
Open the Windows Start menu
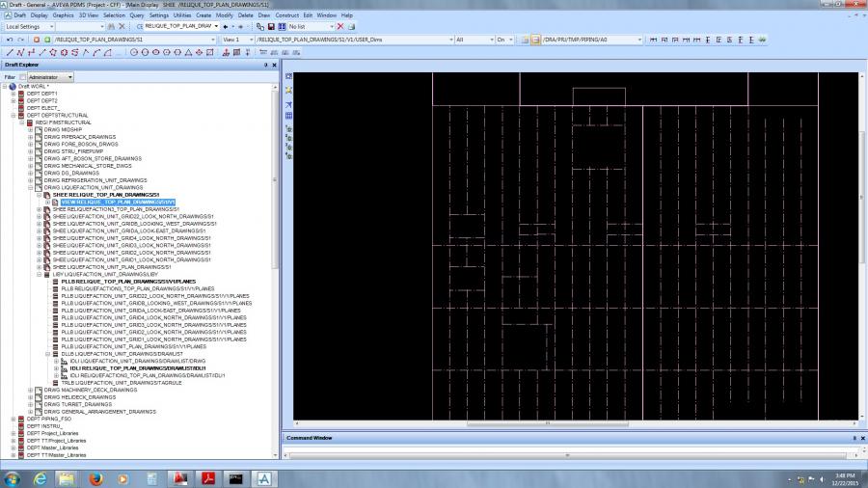click(12, 478)
